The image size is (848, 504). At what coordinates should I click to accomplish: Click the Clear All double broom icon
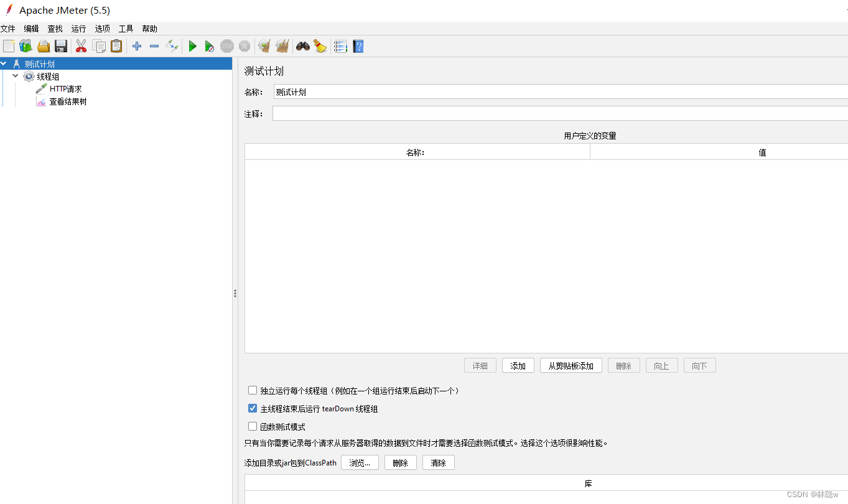[x=282, y=46]
